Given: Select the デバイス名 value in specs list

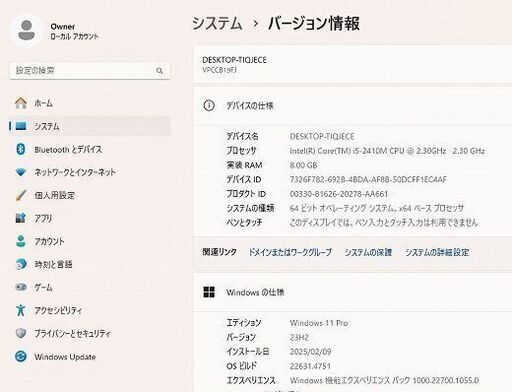Looking at the screenshot, I should pyautogui.click(x=322, y=136).
